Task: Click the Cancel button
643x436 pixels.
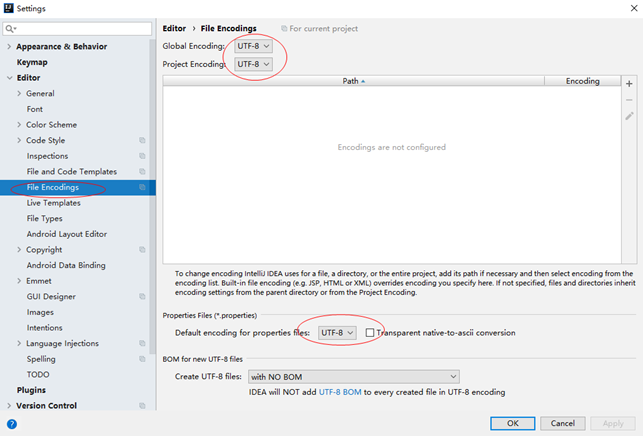Action: [562, 423]
